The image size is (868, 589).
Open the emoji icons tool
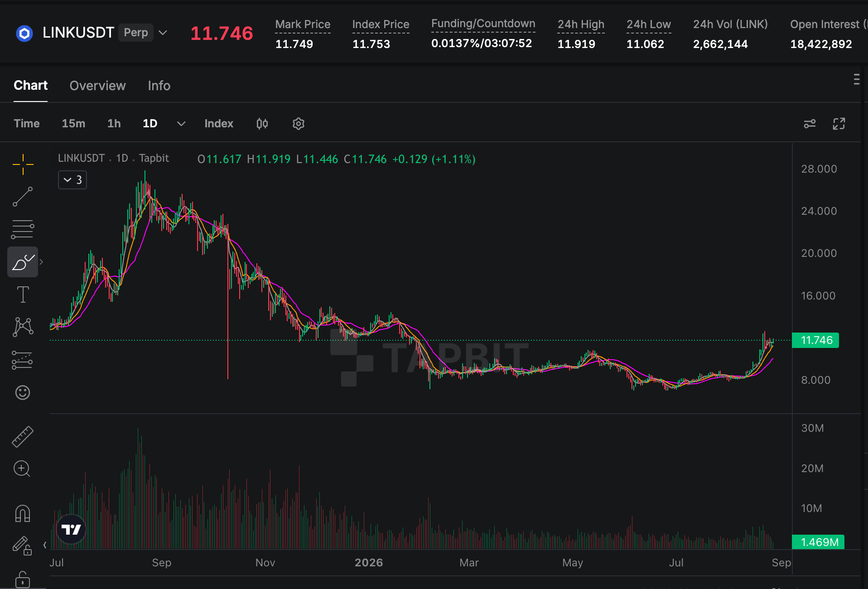pos(23,392)
